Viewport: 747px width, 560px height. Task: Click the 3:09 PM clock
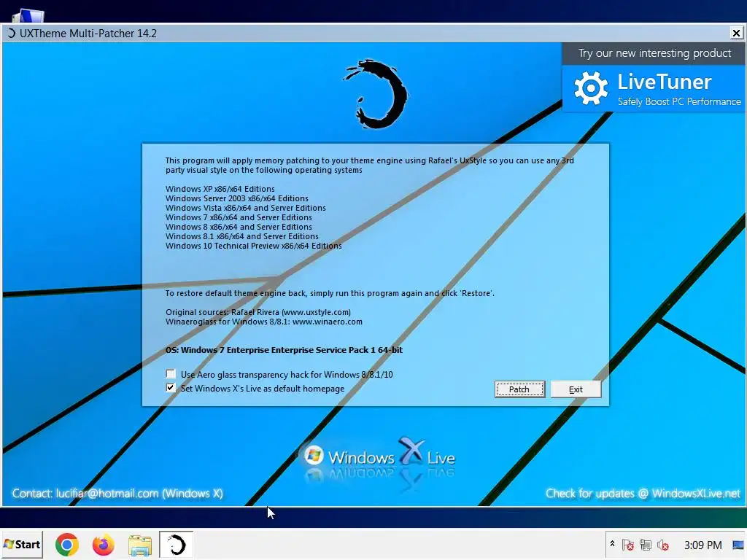[703, 545]
